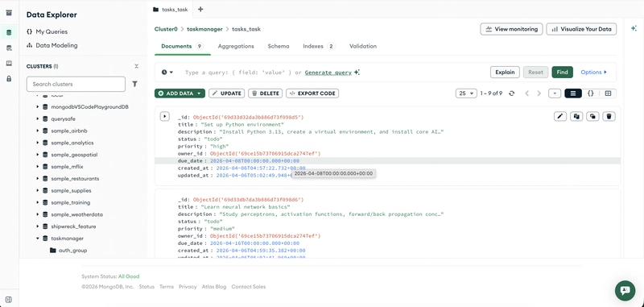Select the green database icon in left rail
The width and height of the screenshot is (644, 307).
tap(9, 32)
